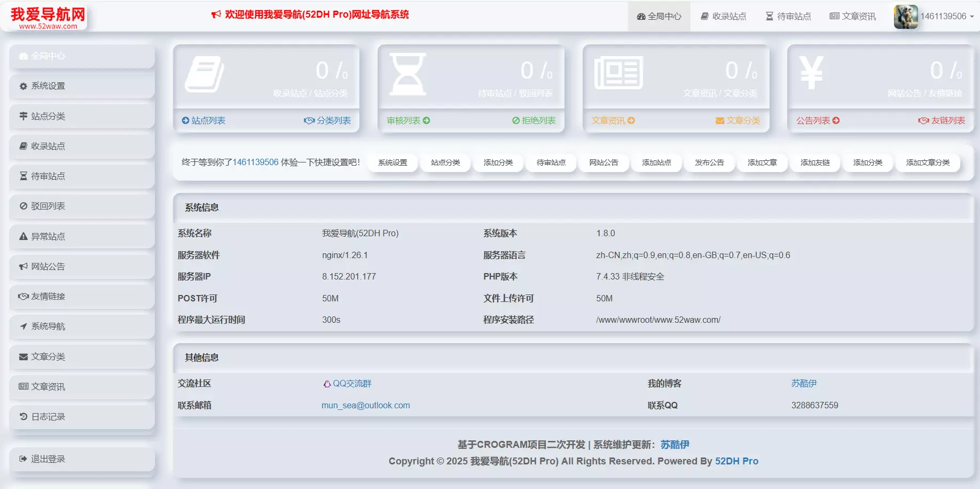Click the ¥ icon on 网站公告 card
This screenshot has width=980, height=489.
point(811,73)
